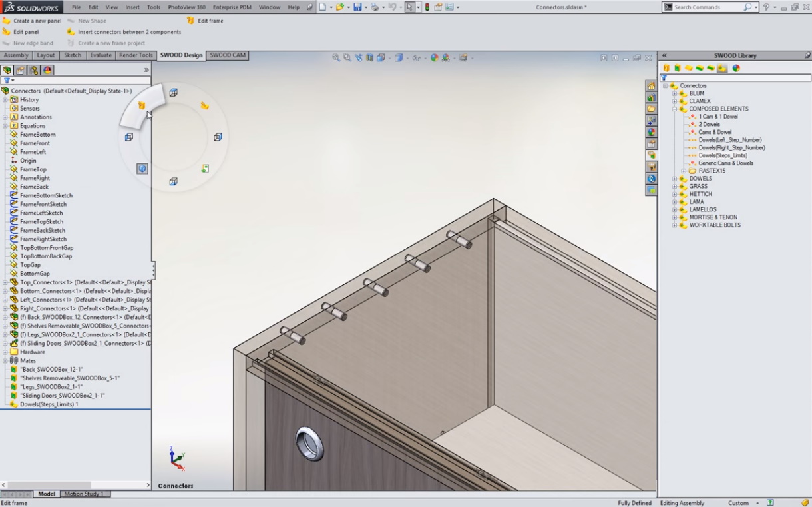Click Insert connectors between 2 components
Screen dimensions: 812x507
[129, 32]
